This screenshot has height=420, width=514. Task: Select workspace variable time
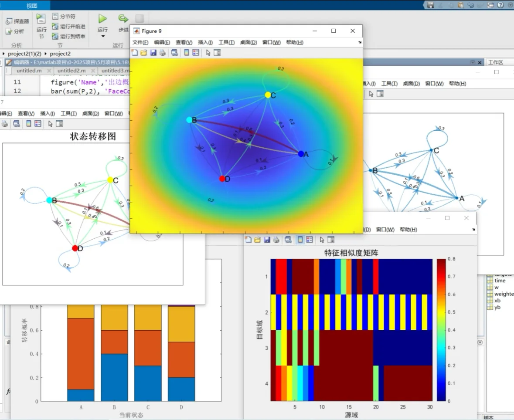pyautogui.click(x=496, y=281)
